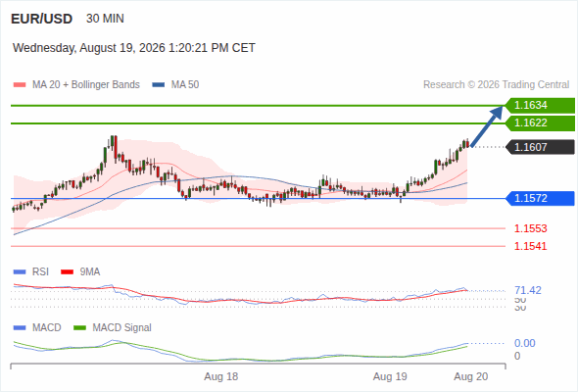Click the 30 MIN timeframe label
Image resolution: width=578 pixels, height=392 pixels.
click(x=105, y=19)
